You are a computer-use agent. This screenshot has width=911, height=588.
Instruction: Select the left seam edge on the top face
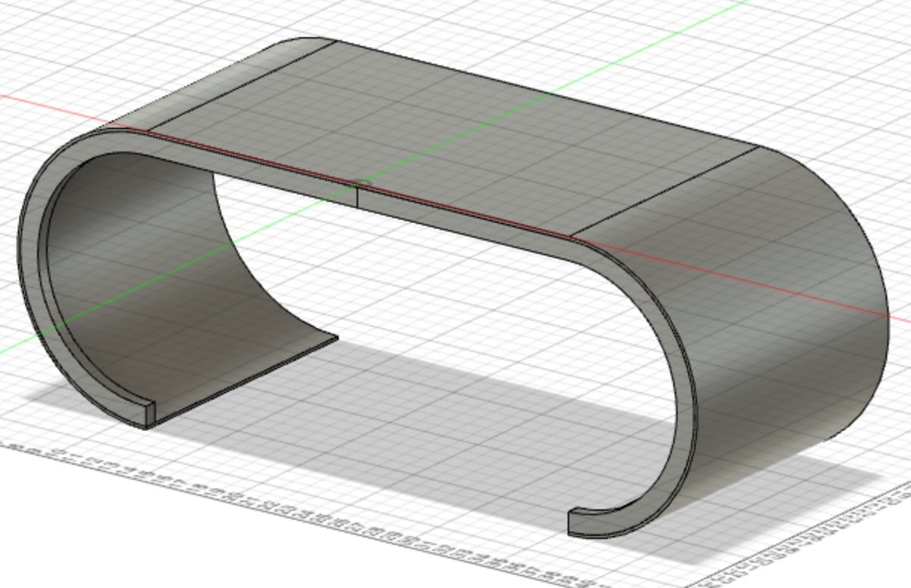point(241,86)
